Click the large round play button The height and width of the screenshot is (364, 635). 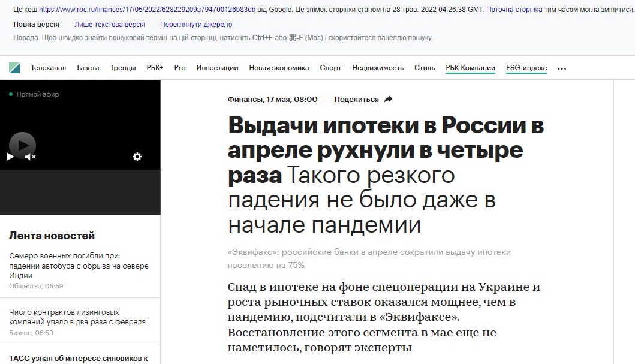coord(22,145)
